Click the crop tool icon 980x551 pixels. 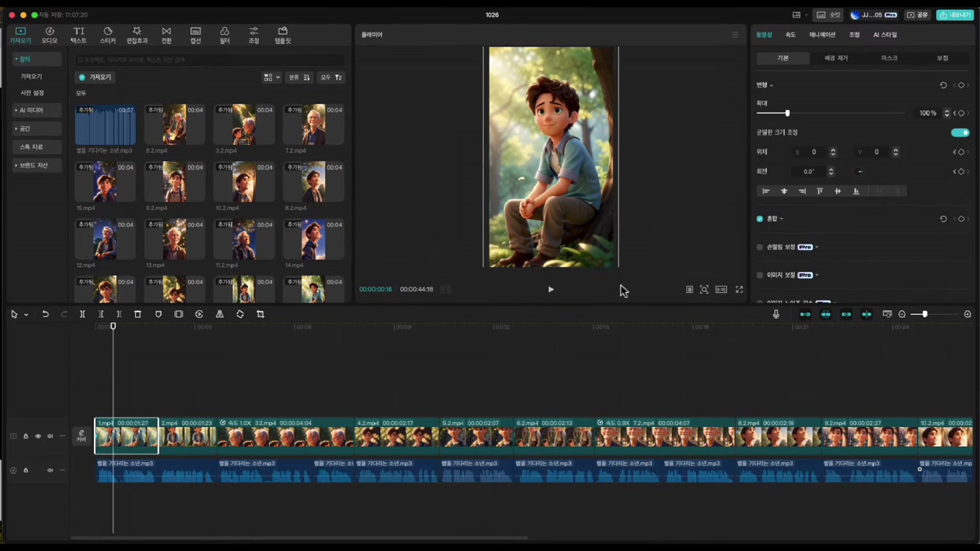coord(260,314)
